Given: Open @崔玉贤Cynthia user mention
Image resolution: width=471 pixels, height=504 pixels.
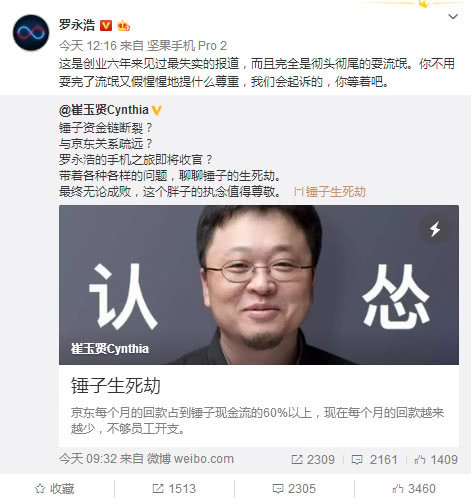Looking at the screenshot, I should tap(104, 110).
